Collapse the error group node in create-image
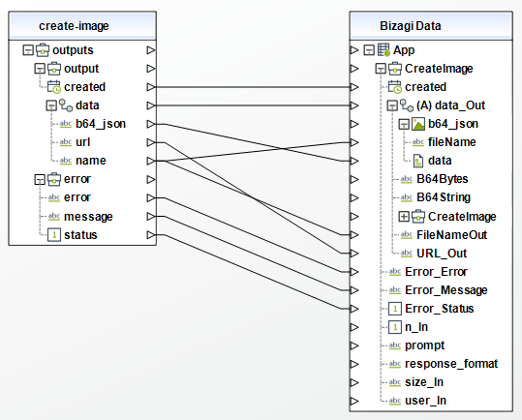The width and height of the screenshot is (522, 420). tap(40, 179)
